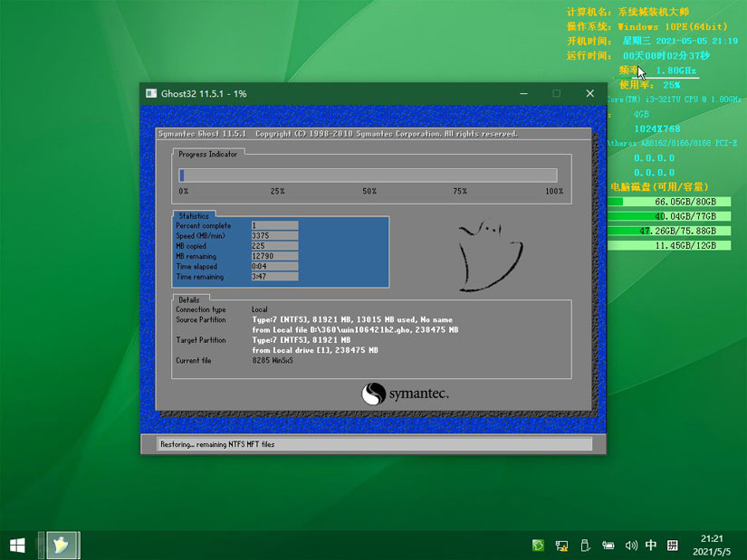
Task: Open the volume speaker tray icon
Action: 631,546
